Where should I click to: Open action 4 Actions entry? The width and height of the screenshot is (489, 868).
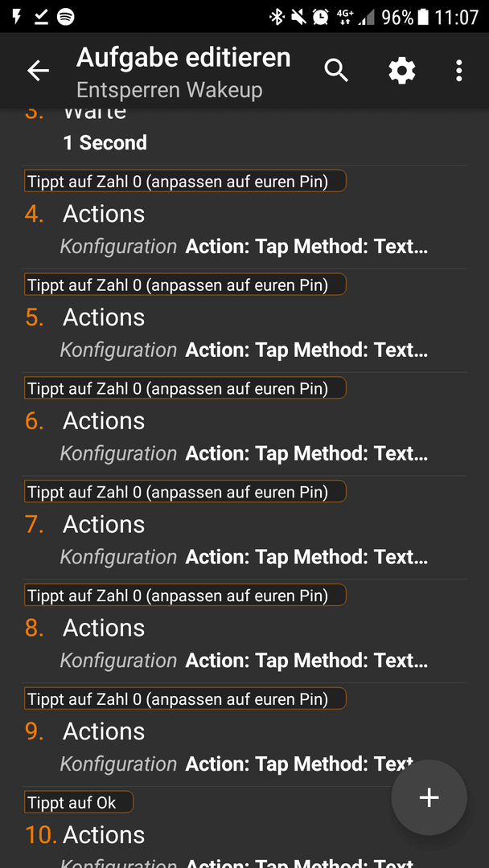point(244,229)
